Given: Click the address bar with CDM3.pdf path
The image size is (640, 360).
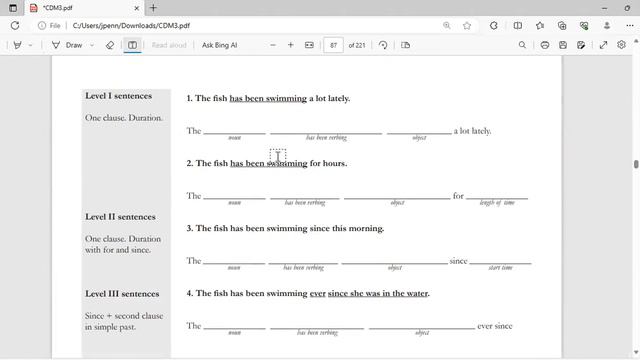Looking at the screenshot, I should click(253, 25).
